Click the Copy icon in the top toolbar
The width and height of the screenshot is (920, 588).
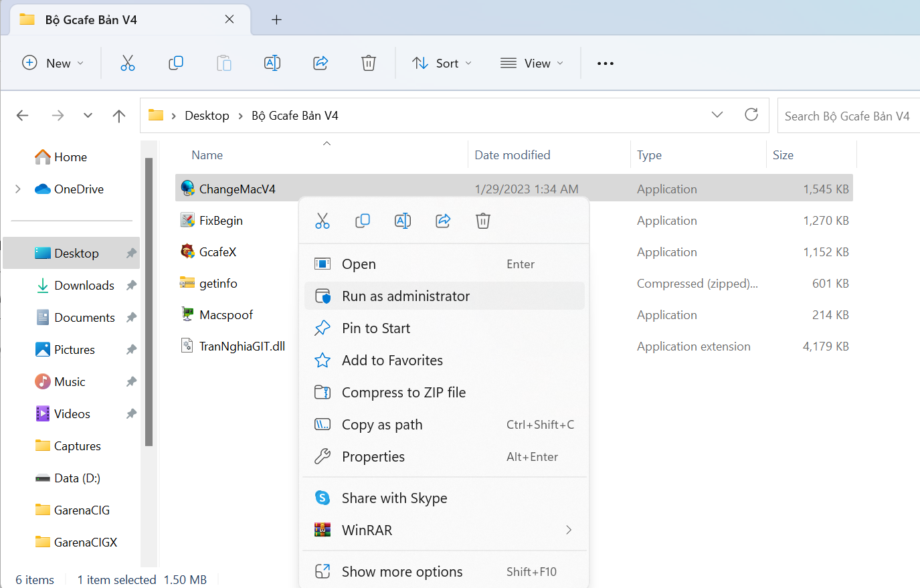176,63
